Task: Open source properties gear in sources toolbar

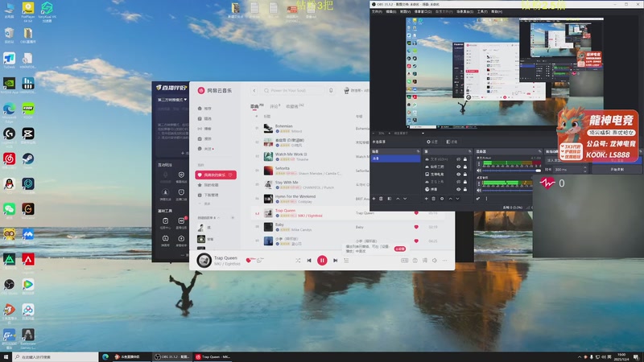Action: pyautogui.click(x=442, y=199)
